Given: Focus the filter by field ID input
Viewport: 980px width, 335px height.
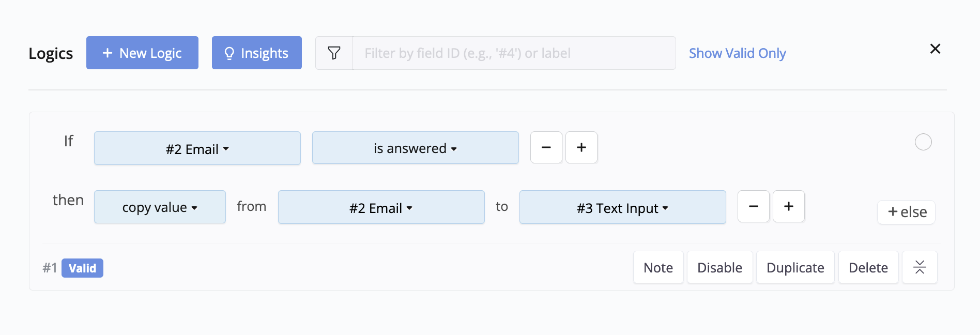Looking at the screenshot, I should coord(514,53).
